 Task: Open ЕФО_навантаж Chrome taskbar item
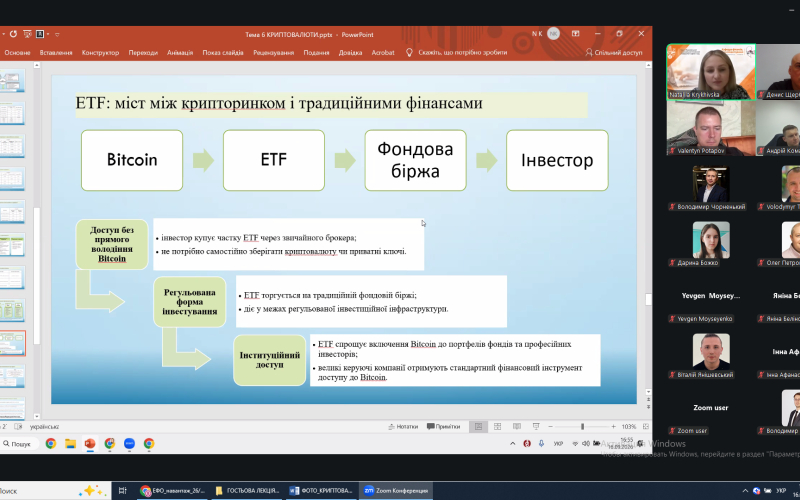pyautogui.click(x=172, y=491)
